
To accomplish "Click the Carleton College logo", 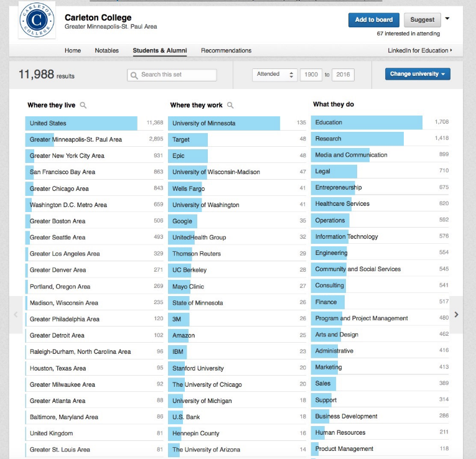I will pos(37,20).
